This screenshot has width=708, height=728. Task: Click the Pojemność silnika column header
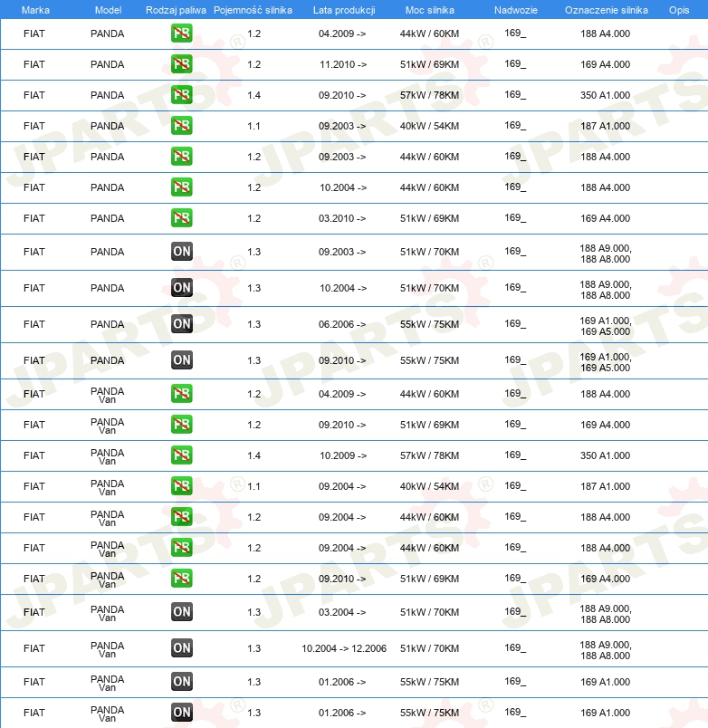(x=253, y=10)
